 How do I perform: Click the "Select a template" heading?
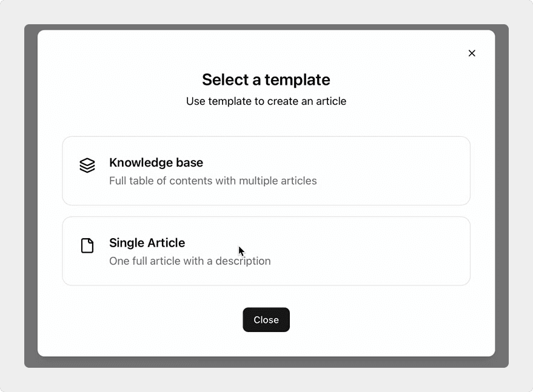tap(266, 80)
